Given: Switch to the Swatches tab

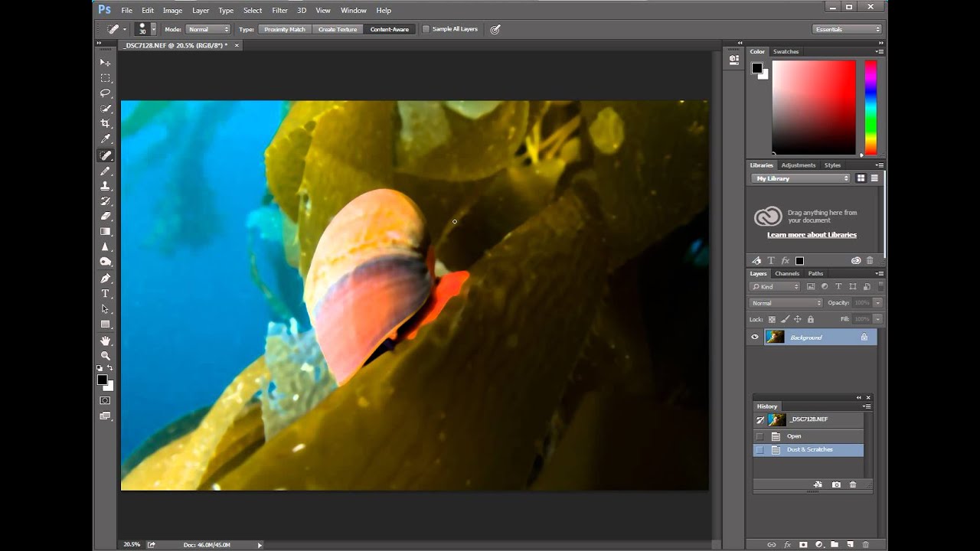Looking at the screenshot, I should (786, 51).
